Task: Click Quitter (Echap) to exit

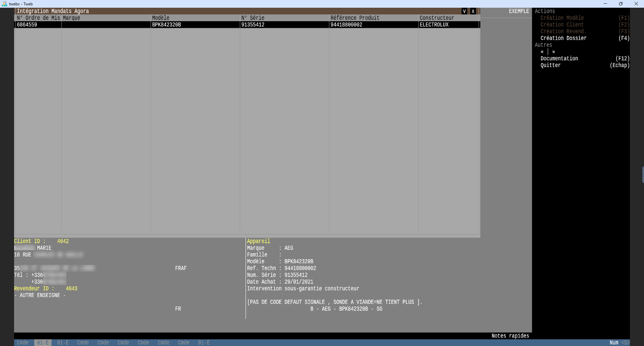Action: (550, 65)
